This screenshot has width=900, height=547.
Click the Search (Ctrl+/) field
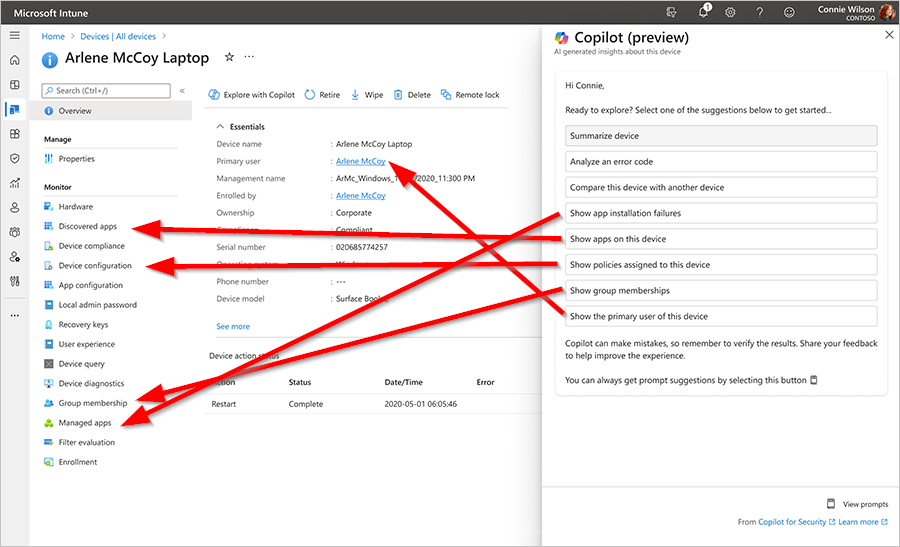(x=106, y=91)
